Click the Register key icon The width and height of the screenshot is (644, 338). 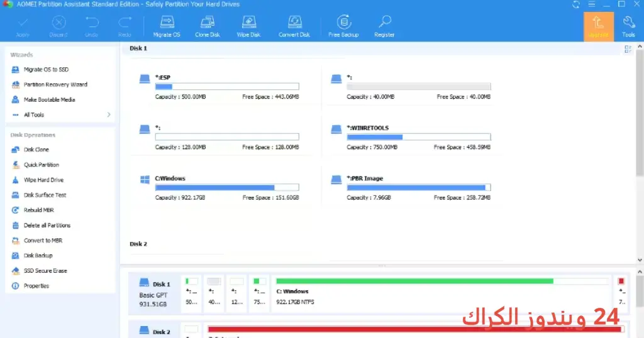384,26
